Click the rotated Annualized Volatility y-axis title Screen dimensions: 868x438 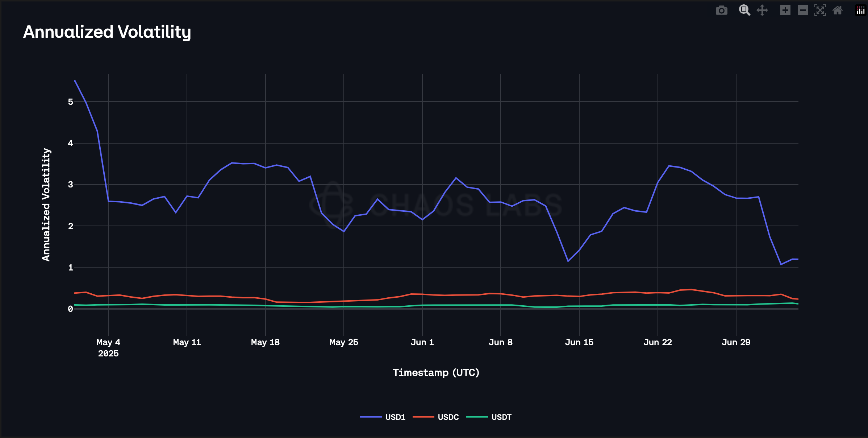click(46, 204)
